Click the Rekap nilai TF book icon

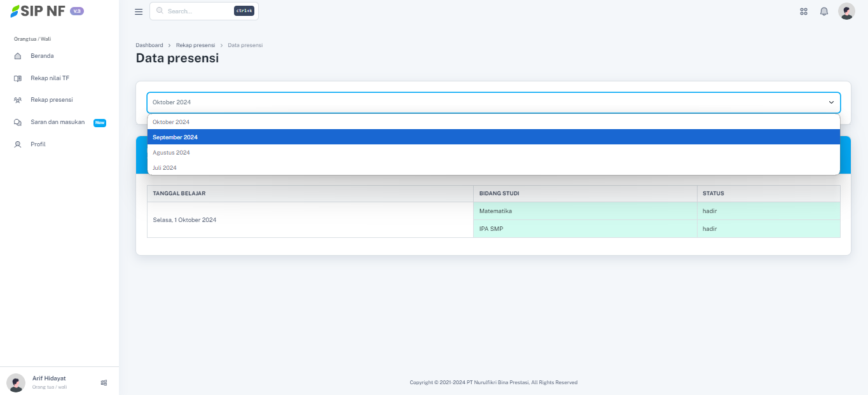(x=18, y=78)
